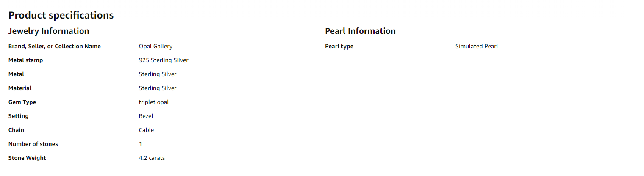Click the Chain row label
This screenshot has height=176, width=644.
17,130
